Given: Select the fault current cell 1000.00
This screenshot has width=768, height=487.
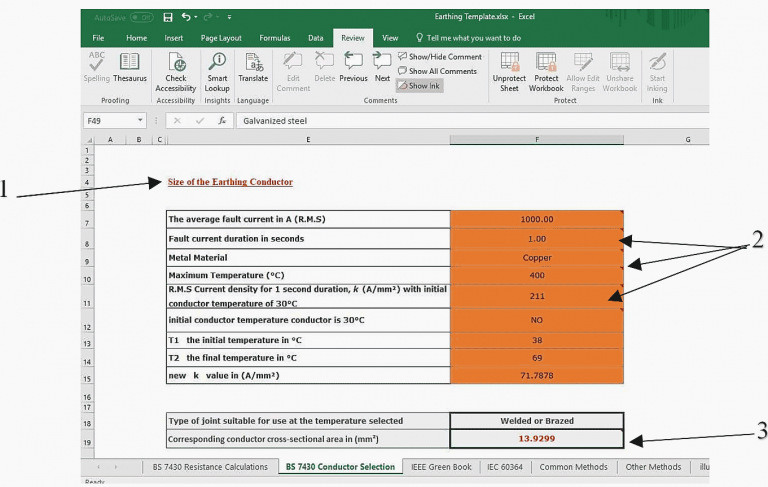Looking at the screenshot, I should 537,219.
